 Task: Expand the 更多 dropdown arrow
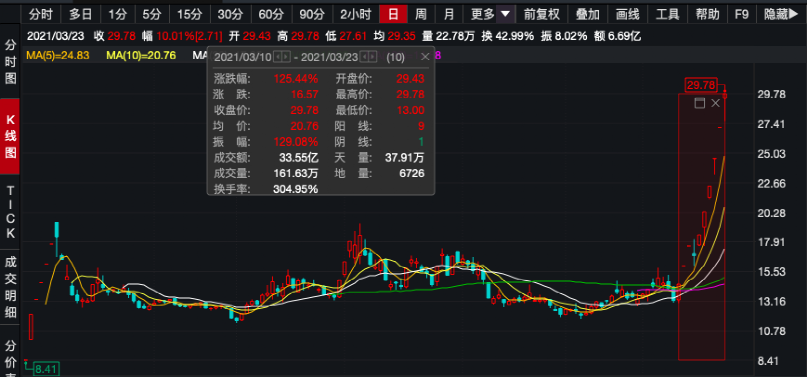tap(506, 14)
